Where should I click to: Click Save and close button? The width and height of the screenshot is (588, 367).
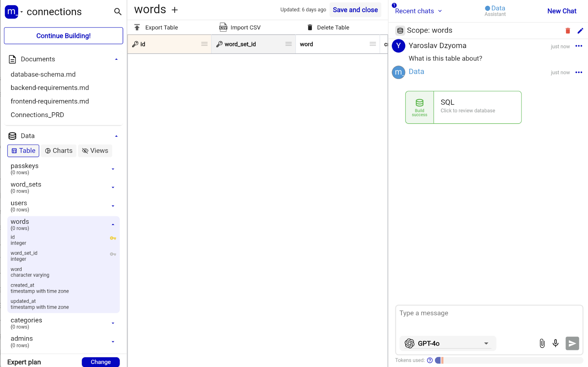click(x=355, y=10)
